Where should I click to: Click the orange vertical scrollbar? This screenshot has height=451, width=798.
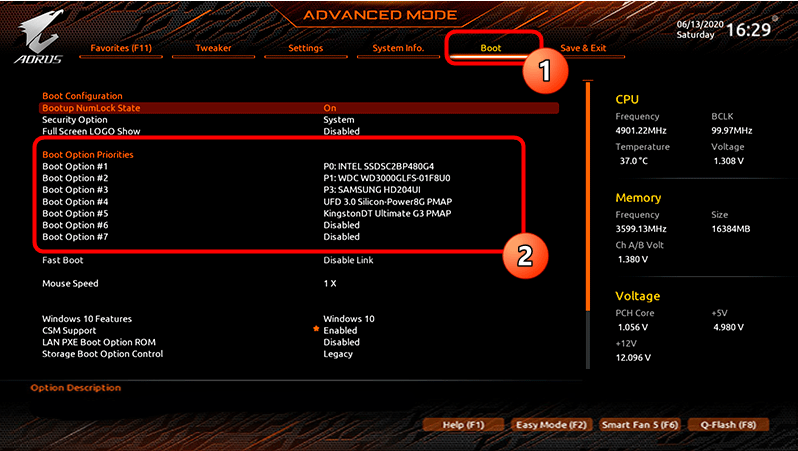tap(588, 196)
